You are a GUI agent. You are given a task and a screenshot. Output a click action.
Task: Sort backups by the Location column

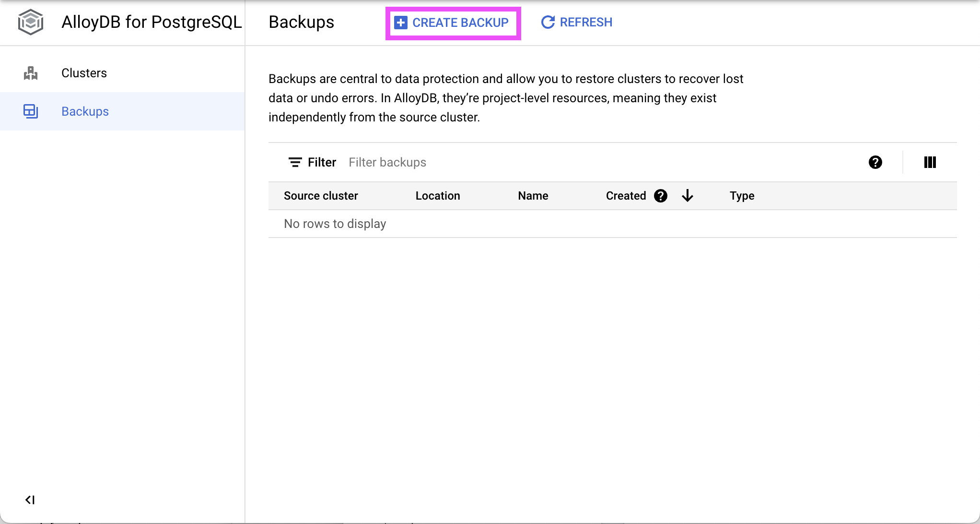coord(437,196)
